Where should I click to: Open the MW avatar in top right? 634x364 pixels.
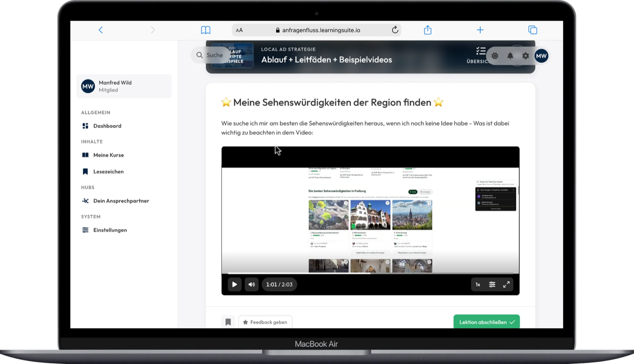click(541, 56)
